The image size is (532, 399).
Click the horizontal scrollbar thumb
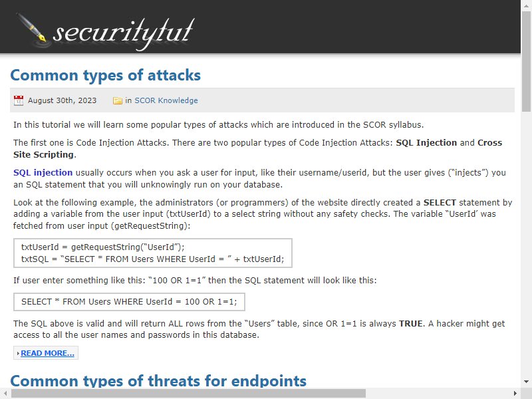click(188, 394)
